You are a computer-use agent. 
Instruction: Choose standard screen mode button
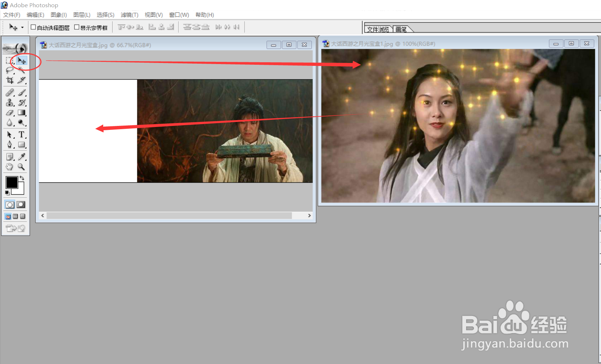click(8, 216)
